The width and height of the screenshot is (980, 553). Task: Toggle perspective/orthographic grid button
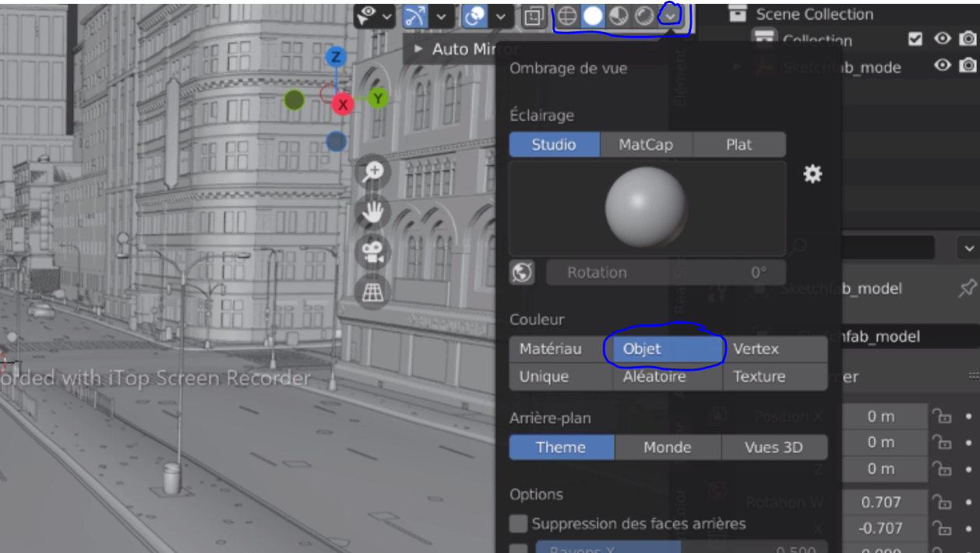[374, 292]
